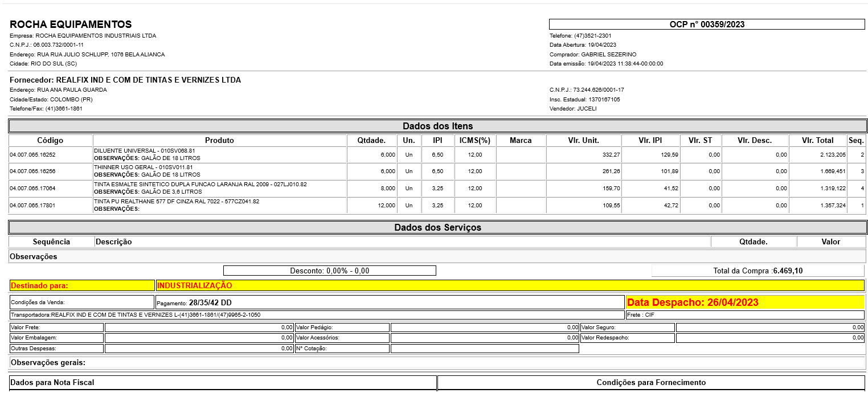The height and width of the screenshot is (393, 868).
Task: Select the Frete : CIF field
Action: 744,315
